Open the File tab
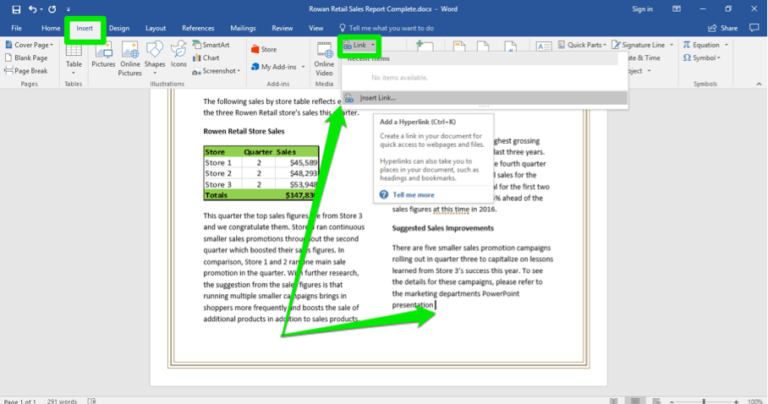Screen dimensions: 768x404 (x=16, y=28)
